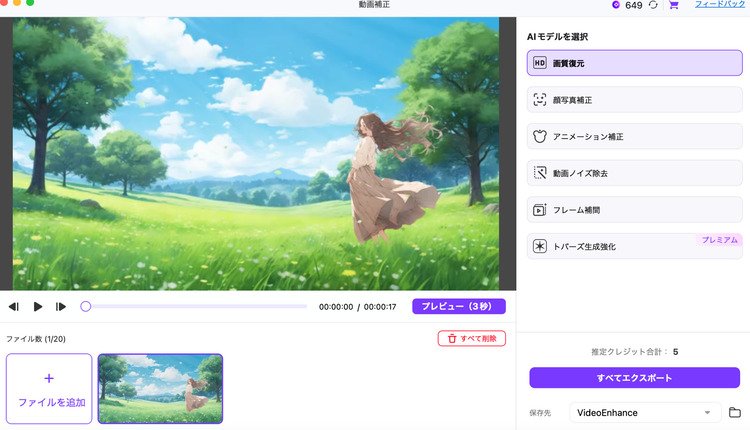Choose the フレーム補間 option
The image size is (750, 430).
[x=634, y=210]
